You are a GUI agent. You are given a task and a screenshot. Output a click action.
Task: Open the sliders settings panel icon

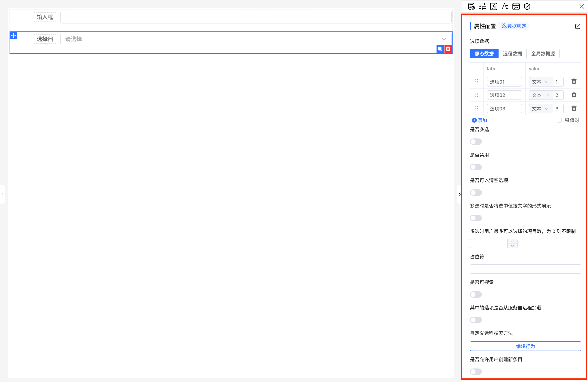[482, 6]
